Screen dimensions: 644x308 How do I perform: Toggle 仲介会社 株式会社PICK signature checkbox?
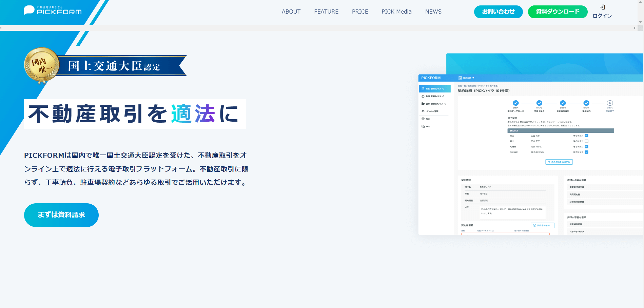pyautogui.click(x=586, y=152)
